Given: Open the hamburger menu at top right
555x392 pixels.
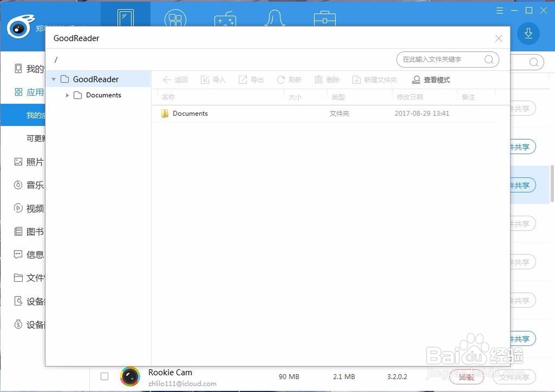Looking at the screenshot, I should (x=499, y=10).
